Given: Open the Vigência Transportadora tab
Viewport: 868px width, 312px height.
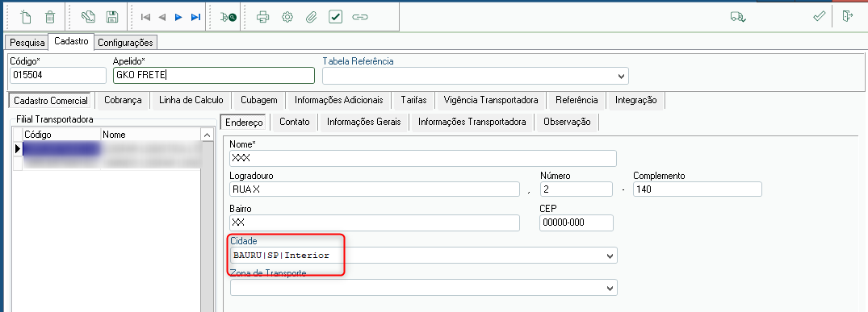Looking at the screenshot, I should pos(491,100).
